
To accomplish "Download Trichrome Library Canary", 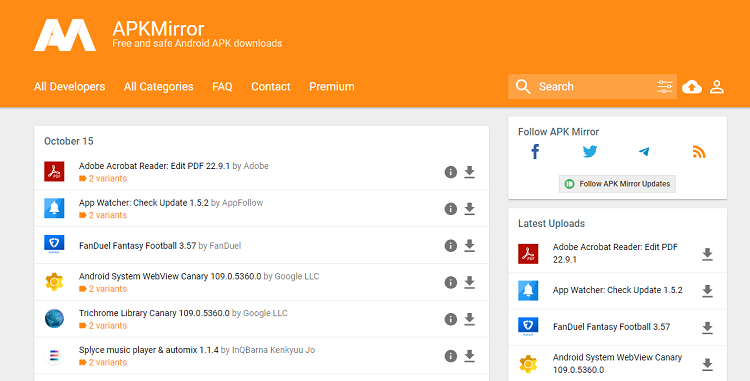I will pyautogui.click(x=470, y=319).
